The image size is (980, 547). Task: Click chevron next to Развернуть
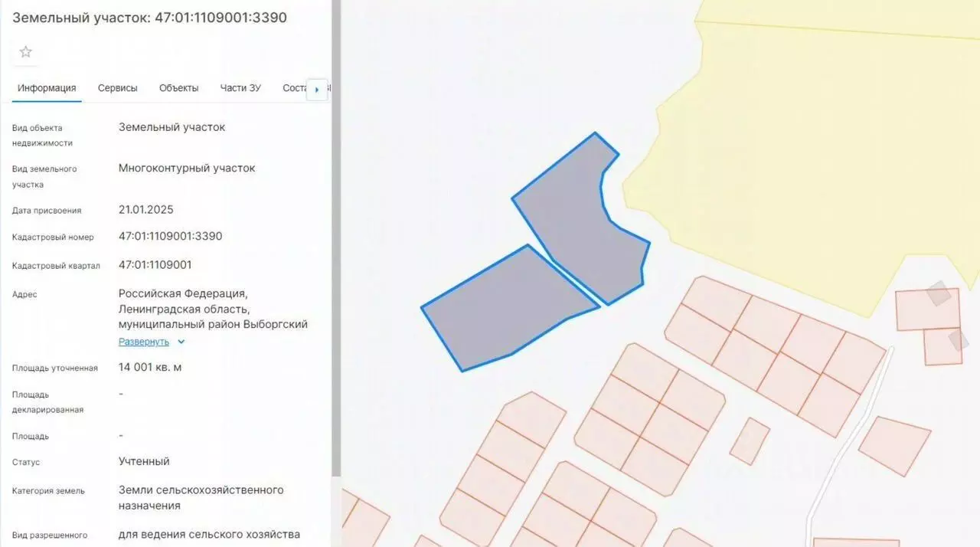pos(181,342)
